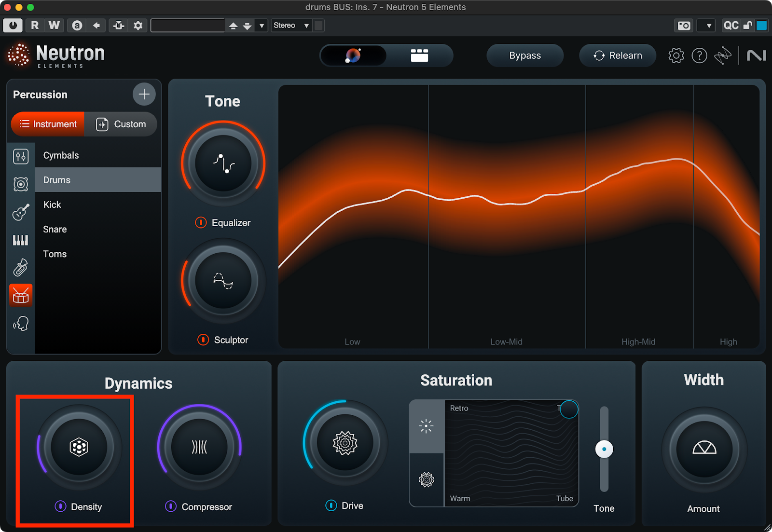This screenshot has width=772, height=532.
Task: Toggle the Density power button
Action: (60, 506)
